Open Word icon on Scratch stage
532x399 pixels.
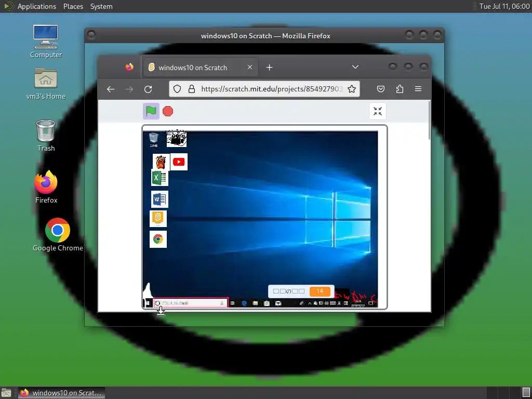(x=159, y=199)
